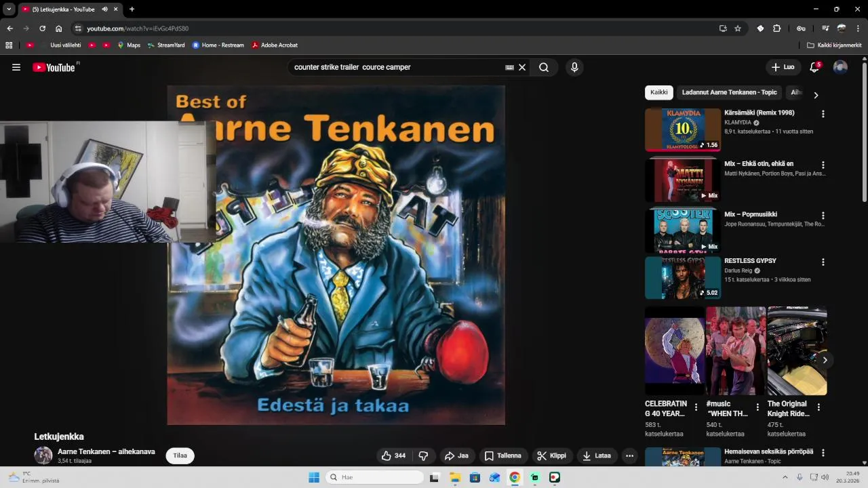Open options for Kärsämäki (Remix 1998)
Screen dimensions: 868x488
click(823, 114)
